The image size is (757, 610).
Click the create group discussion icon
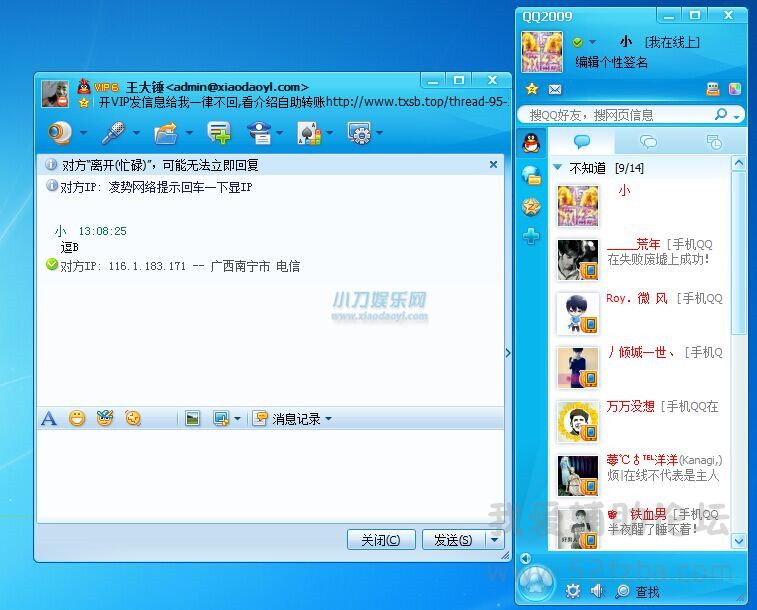pyautogui.click(x=219, y=132)
